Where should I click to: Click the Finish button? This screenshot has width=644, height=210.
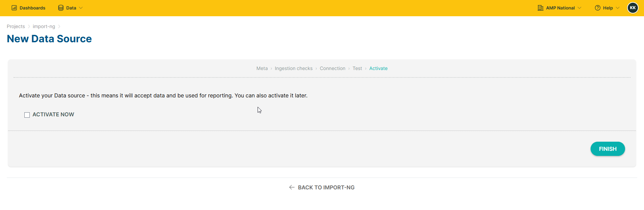click(x=608, y=149)
